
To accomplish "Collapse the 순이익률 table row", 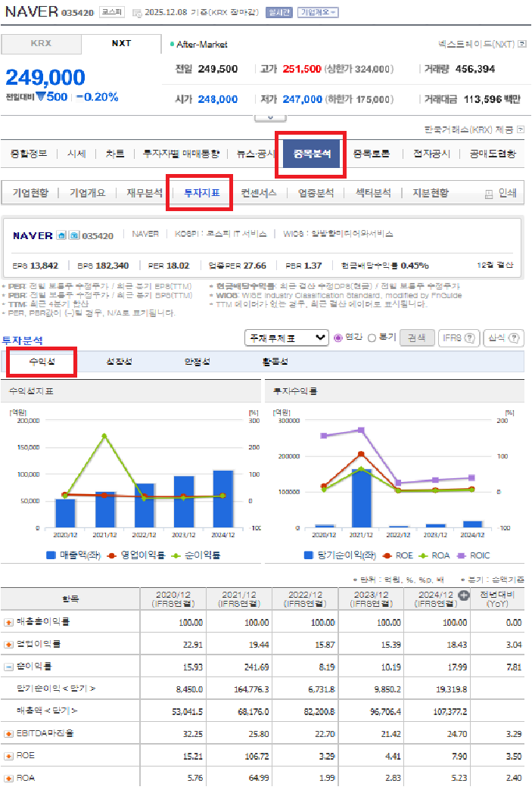I will tap(8, 667).
